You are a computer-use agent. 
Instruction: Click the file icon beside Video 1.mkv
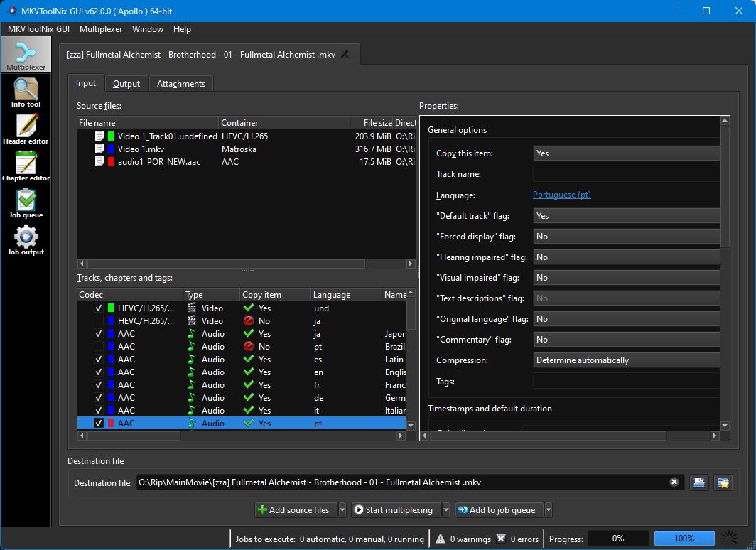click(x=99, y=149)
